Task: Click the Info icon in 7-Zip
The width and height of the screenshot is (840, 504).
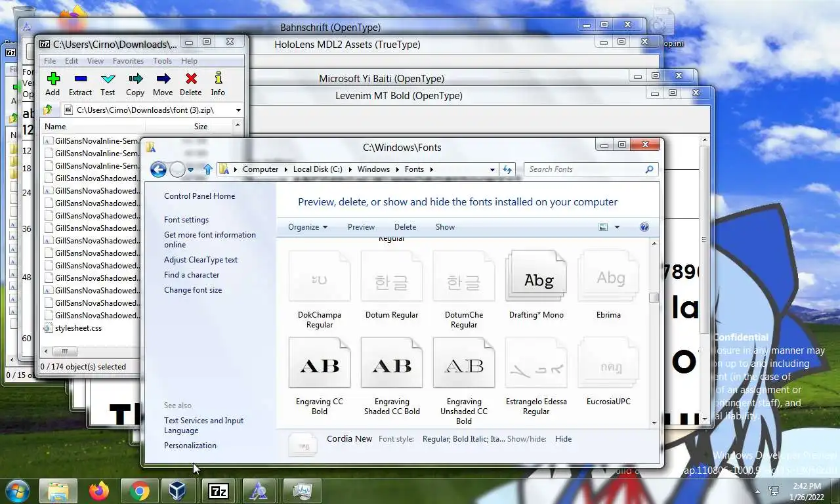Action: pyautogui.click(x=219, y=79)
